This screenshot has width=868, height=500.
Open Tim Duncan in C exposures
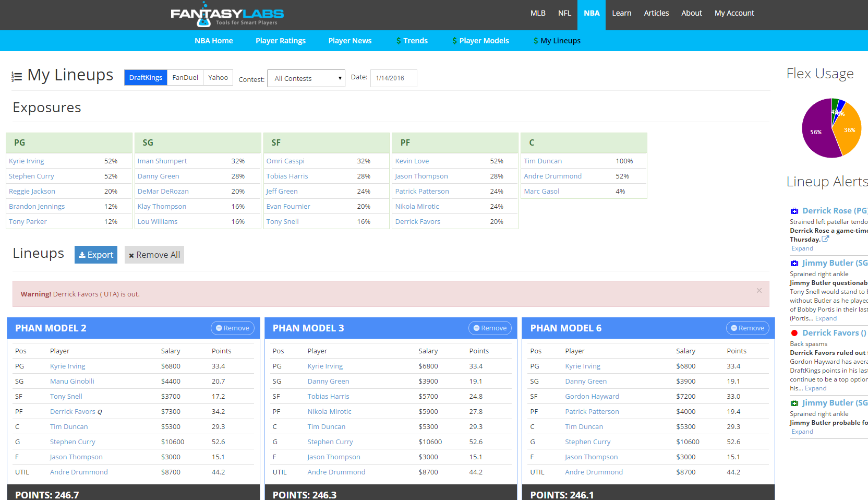pyautogui.click(x=543, y=161)
